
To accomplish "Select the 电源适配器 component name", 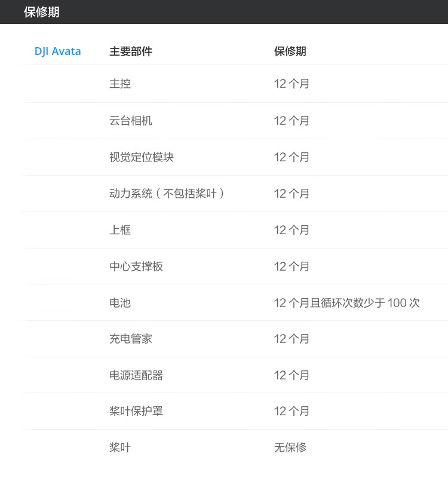I will point(136,375).
